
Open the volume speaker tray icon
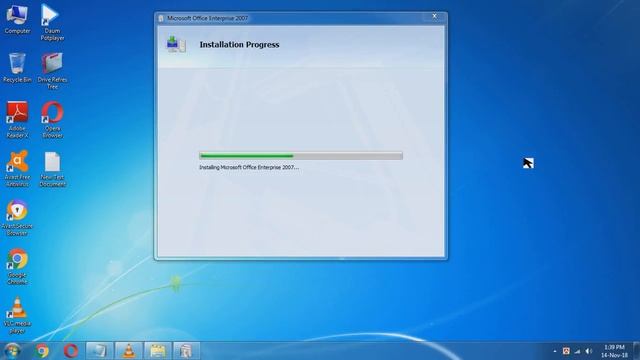[589, 351]
